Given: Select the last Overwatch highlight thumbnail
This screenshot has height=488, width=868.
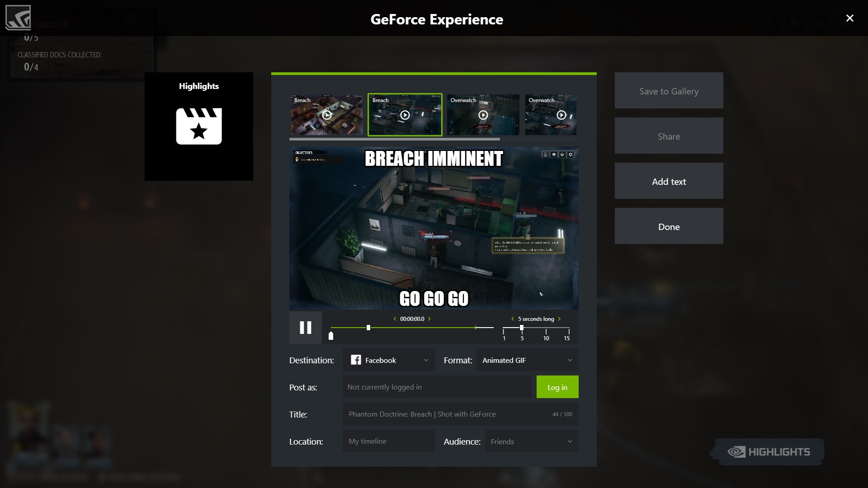Looking at the screenshot, I should [x=551, y=115].
